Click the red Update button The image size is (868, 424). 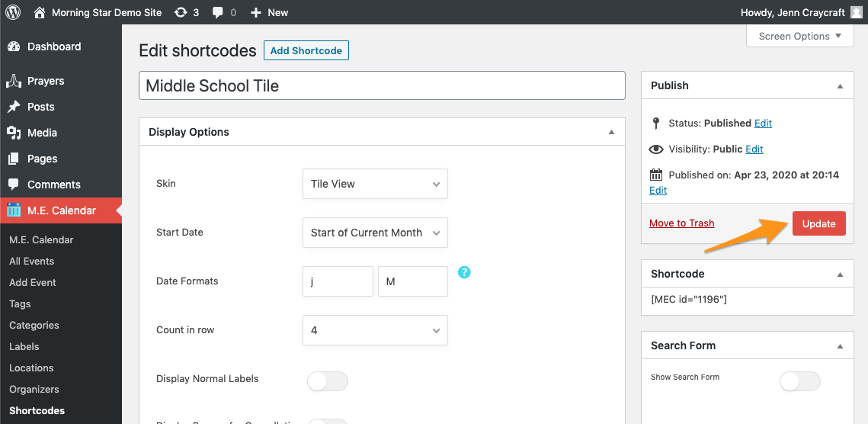(818, 223)
